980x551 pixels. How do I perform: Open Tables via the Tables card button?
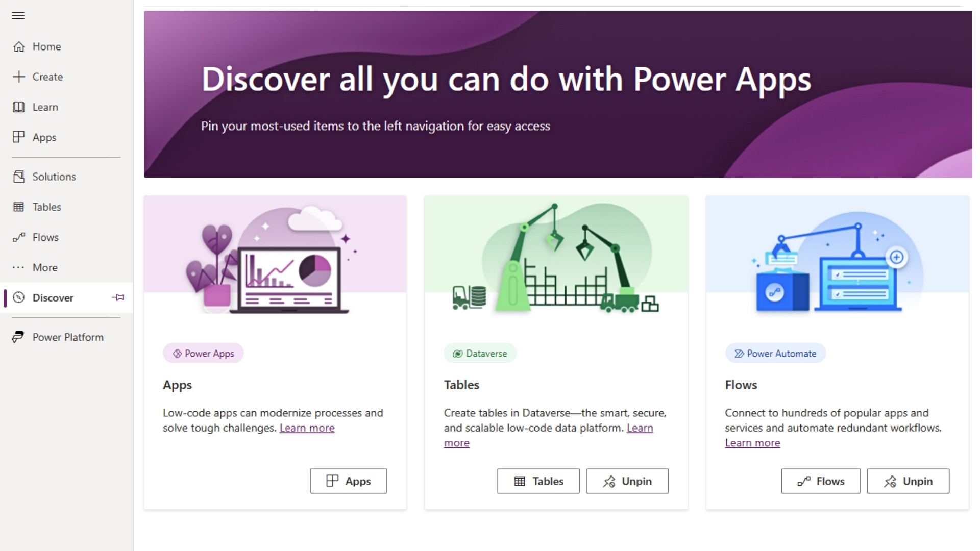point(537,481)
